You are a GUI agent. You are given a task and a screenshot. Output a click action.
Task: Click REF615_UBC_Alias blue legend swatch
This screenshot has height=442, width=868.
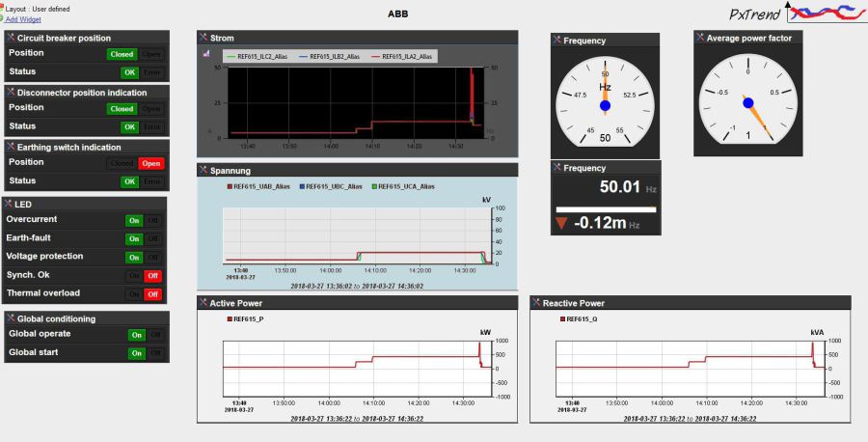(301, 186)
